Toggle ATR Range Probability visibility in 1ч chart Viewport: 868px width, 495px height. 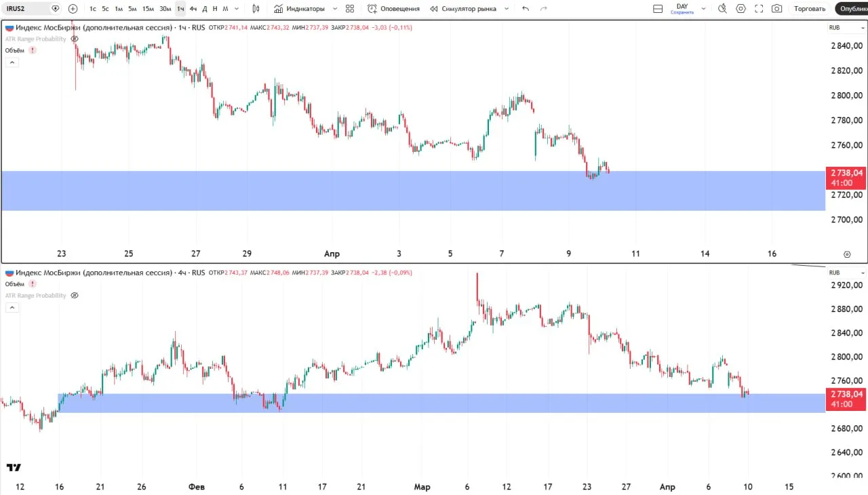[x=75, y=39]
